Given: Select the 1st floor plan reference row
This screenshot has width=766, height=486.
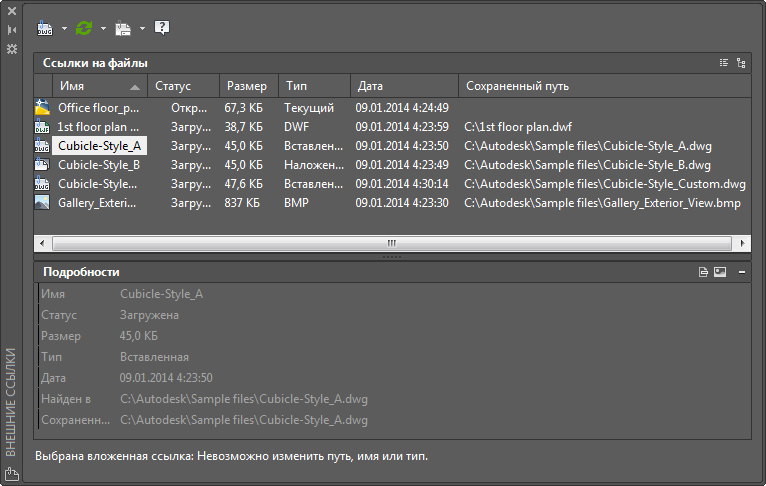Looking at the screenshot, I should point(392,127).
